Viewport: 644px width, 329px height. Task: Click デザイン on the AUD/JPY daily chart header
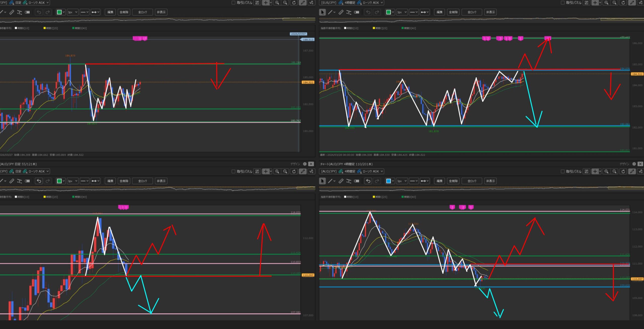tap(295, 164)
